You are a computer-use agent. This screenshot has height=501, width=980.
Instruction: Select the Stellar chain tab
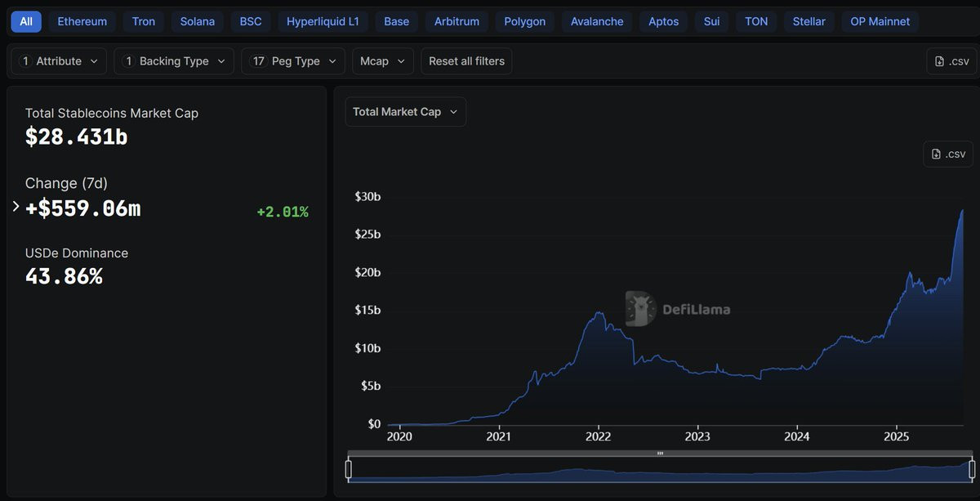pyautogui.click(x=809, y=21)
